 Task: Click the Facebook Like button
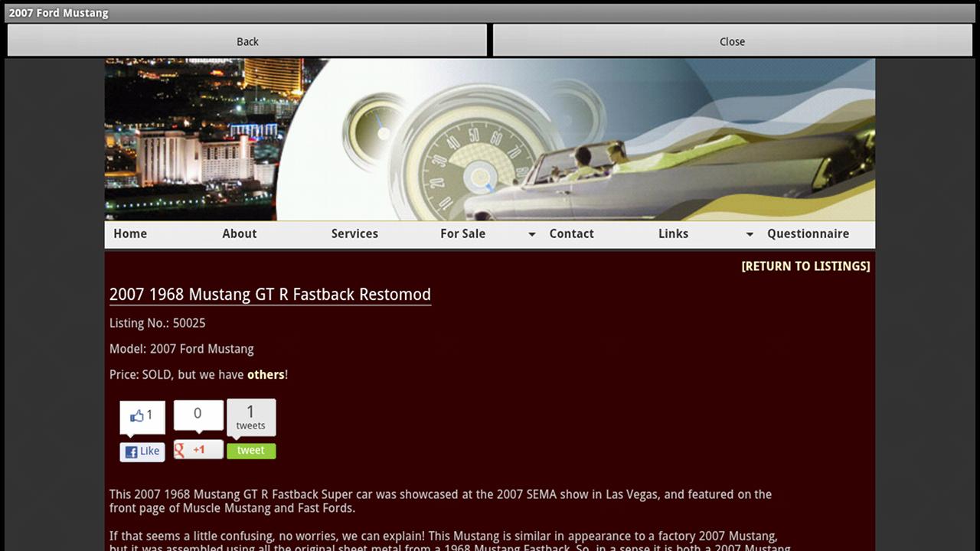point(142,452)
